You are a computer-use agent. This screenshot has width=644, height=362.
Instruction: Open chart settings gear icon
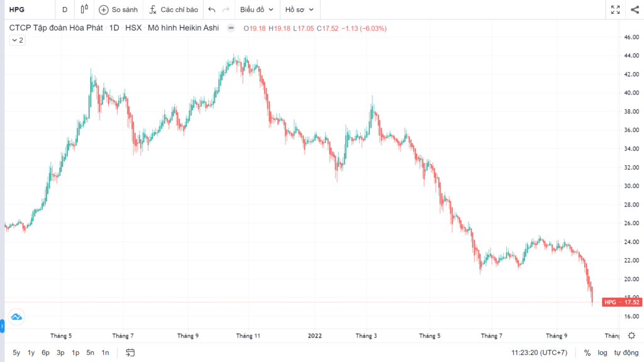pyautogui.click(x=631, y=336)
